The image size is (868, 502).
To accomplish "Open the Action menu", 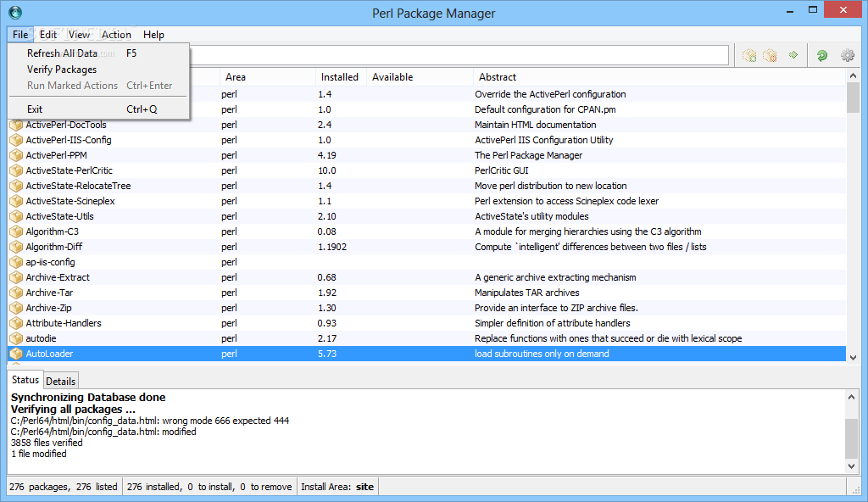I will (116, 35).
